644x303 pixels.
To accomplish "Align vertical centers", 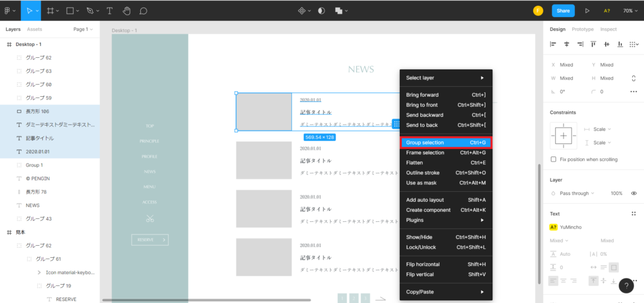I will click(x=607, y=44).
